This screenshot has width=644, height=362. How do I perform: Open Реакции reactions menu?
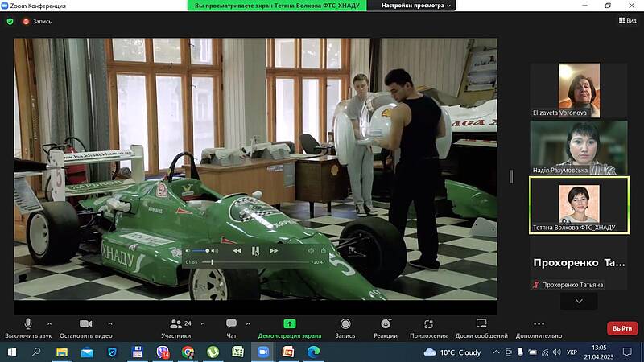[x=386, y=328]
